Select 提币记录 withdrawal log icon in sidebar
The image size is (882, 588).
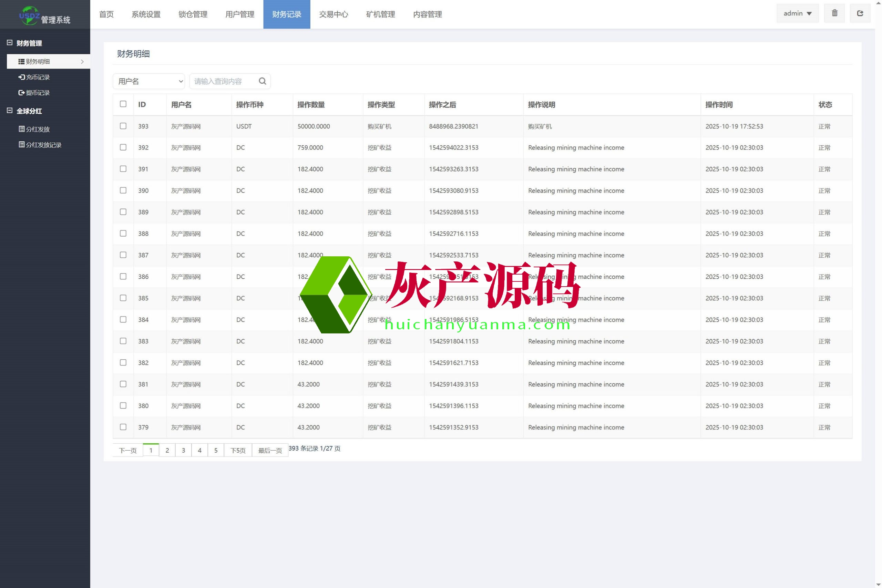22,93
